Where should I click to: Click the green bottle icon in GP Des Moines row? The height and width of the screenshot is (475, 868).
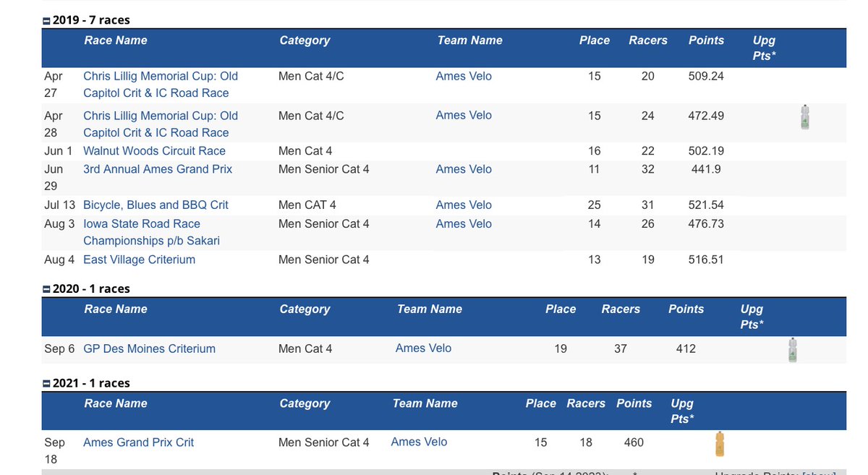click(793, 350)
